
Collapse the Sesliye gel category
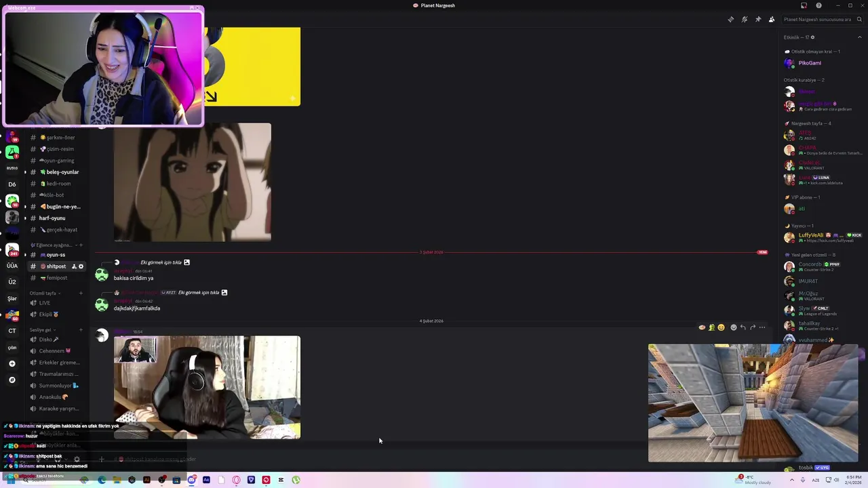pos(43,330)
